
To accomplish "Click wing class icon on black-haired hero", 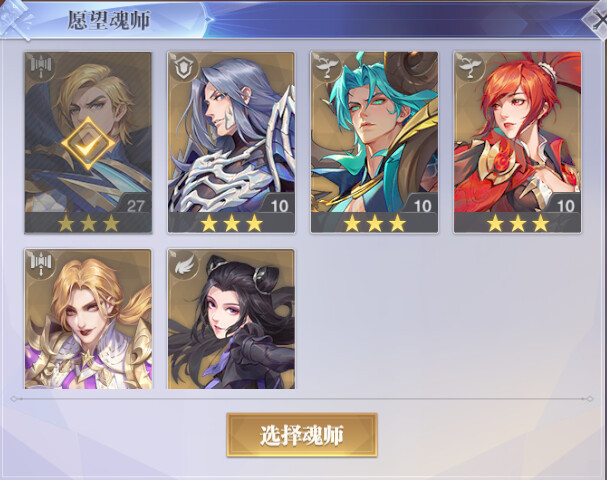I will point(183,264).
